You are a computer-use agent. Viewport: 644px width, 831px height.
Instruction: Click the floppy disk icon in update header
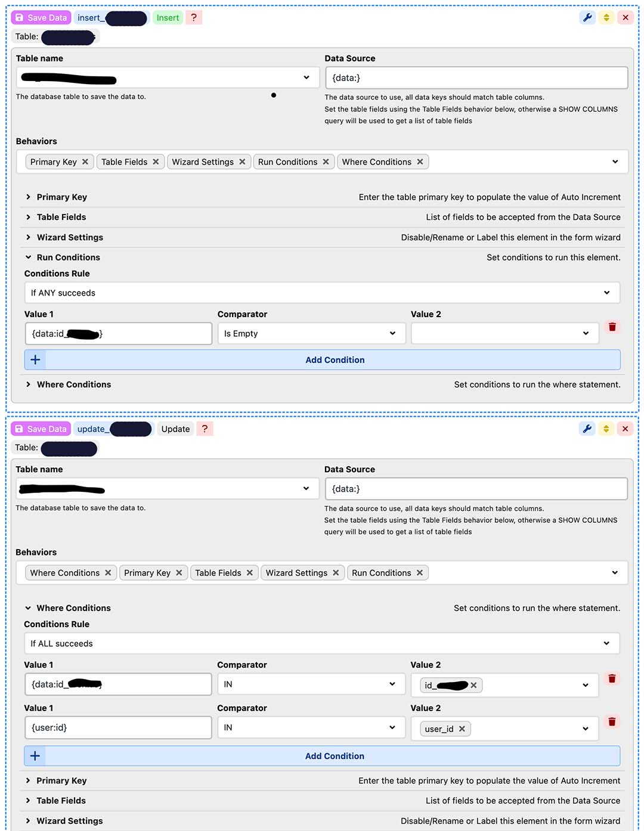(x=19, y=429)
